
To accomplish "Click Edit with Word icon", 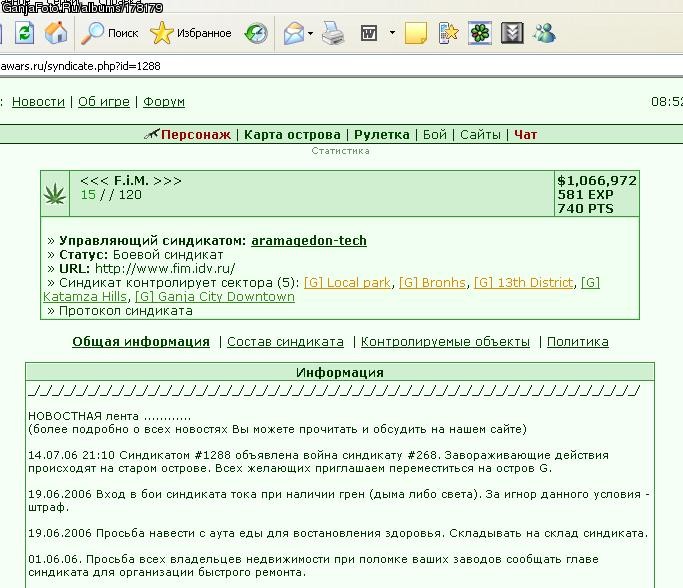I will (x=369, y=34).
